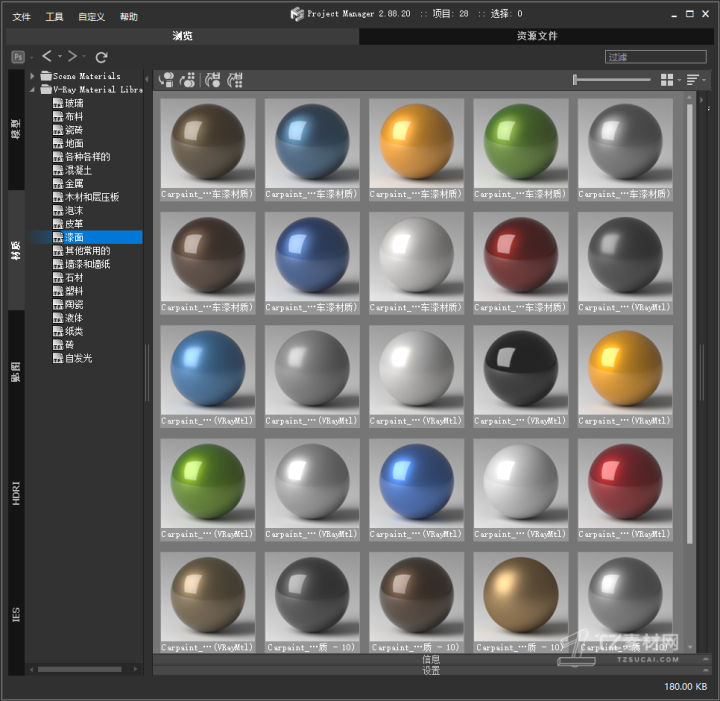Open the 自定义 menu

coord(91,17)
